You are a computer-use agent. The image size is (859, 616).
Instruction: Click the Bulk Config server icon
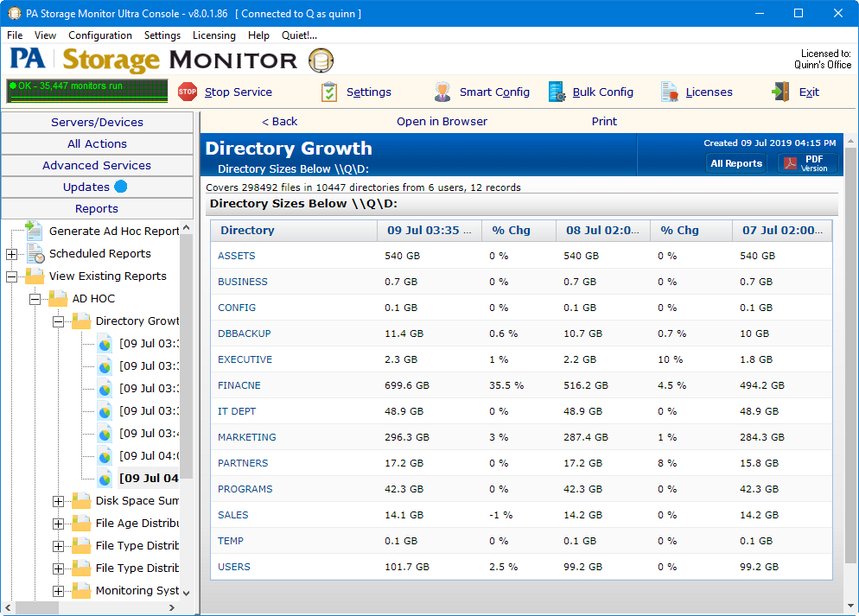point(557,92)
